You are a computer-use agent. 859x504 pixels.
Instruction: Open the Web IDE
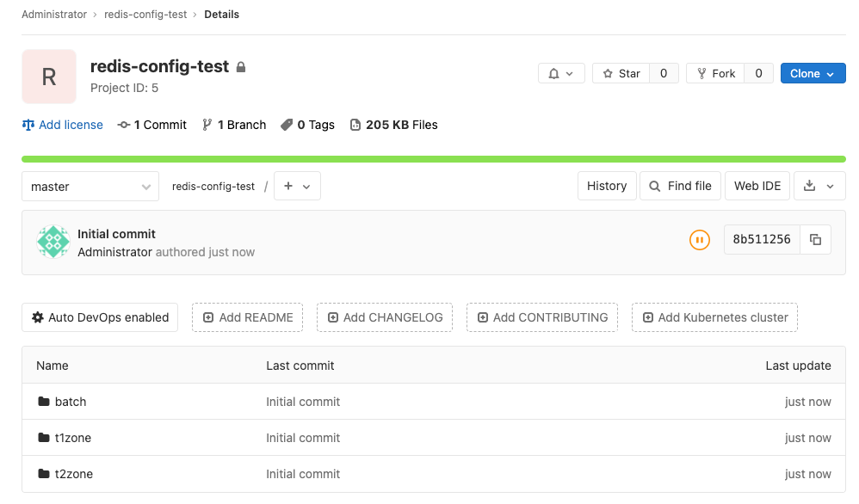[757, 186]
